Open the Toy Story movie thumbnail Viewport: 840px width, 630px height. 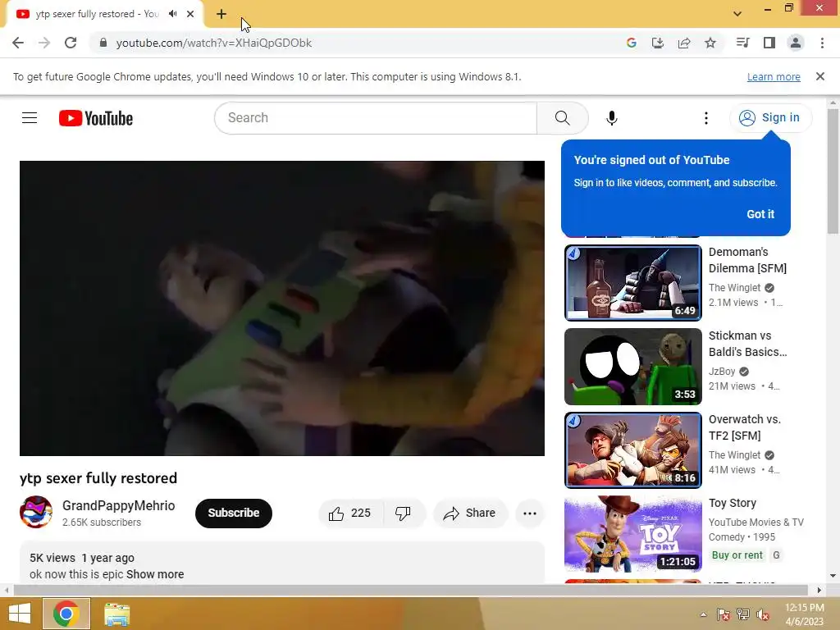point(632,533)
